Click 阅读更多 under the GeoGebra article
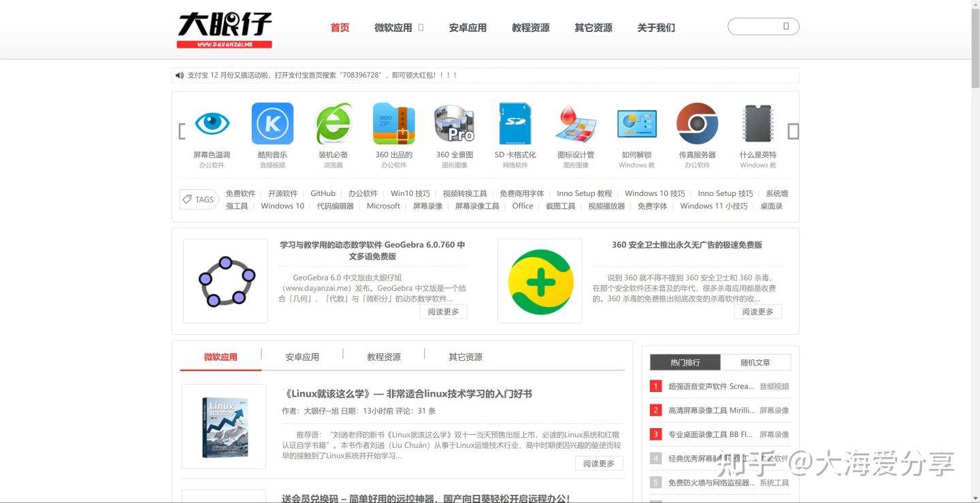 click(x=443, y=311)
